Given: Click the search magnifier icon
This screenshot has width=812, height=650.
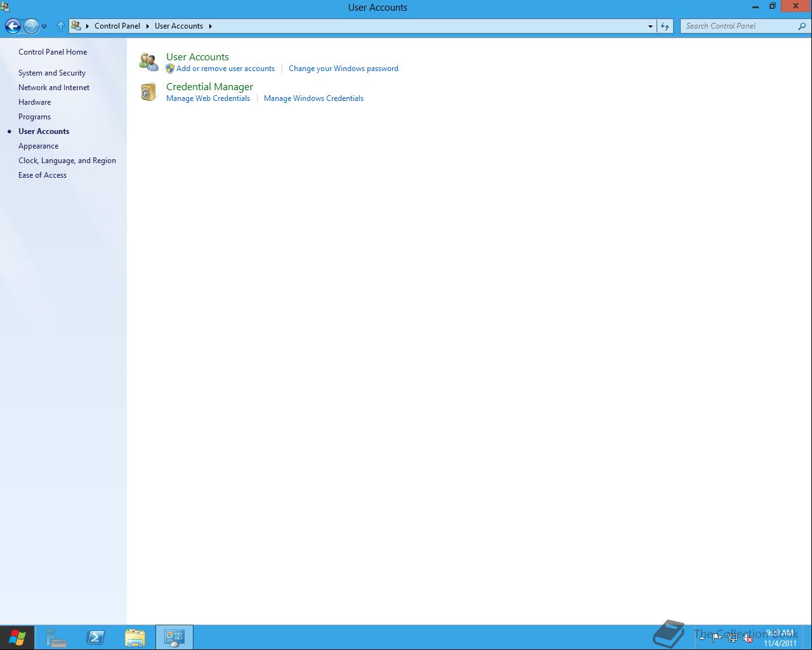Looking at the screenshot, I should pos(802,26).
